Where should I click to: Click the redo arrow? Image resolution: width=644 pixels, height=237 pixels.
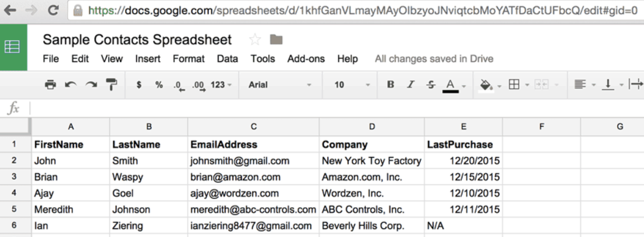click(x=91, y=85)
